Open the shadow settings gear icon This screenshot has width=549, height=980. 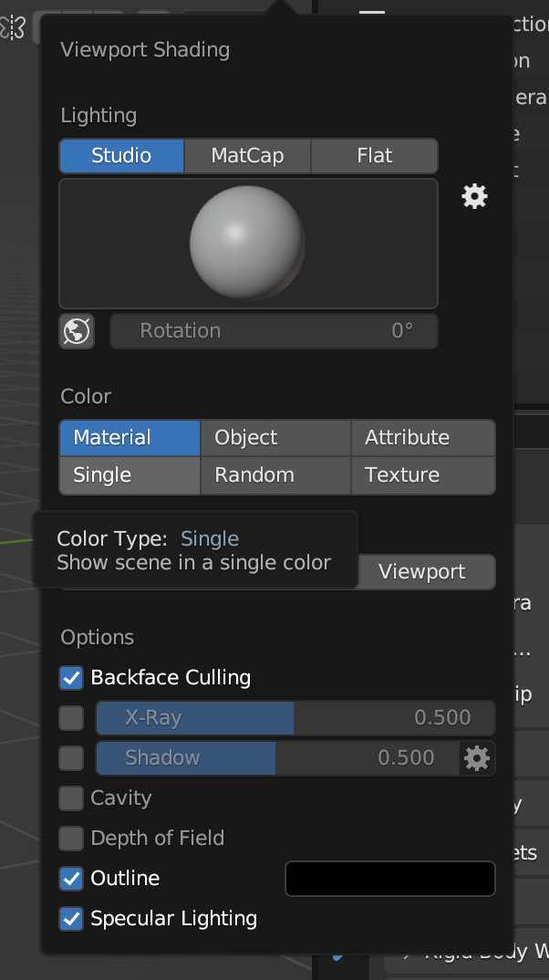(476, 758)
